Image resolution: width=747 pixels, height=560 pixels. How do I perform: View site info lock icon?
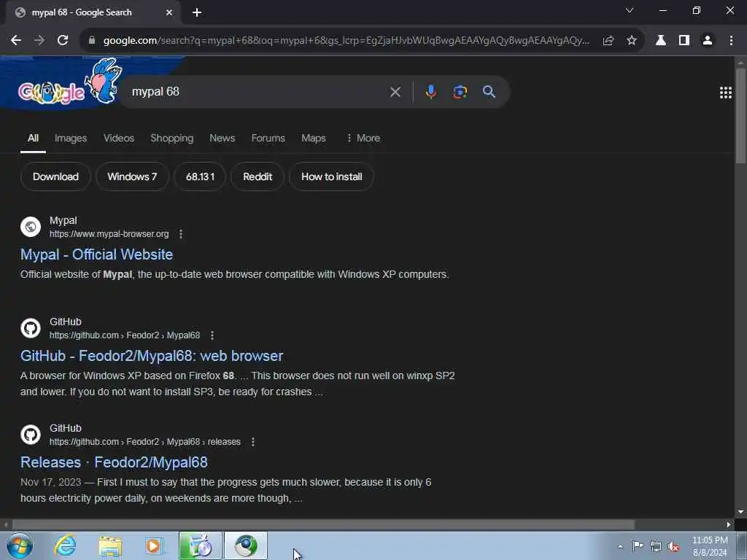pyautogui.click(x=92, y=41)
